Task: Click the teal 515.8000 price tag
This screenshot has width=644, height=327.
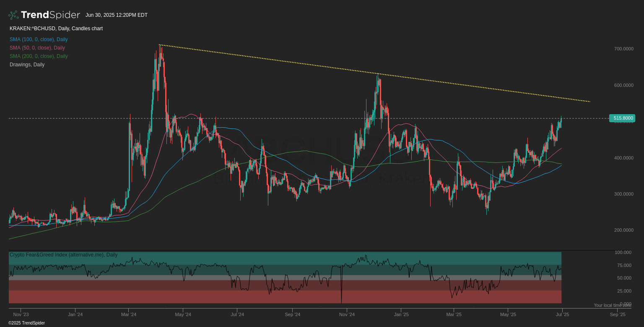Action: (623, 118)
